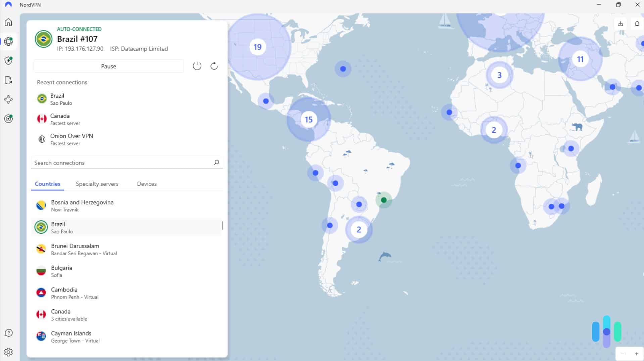The image size is (644, 361).
Task: Select Onion Over VPN Fastest server
Action: point(127,139)
